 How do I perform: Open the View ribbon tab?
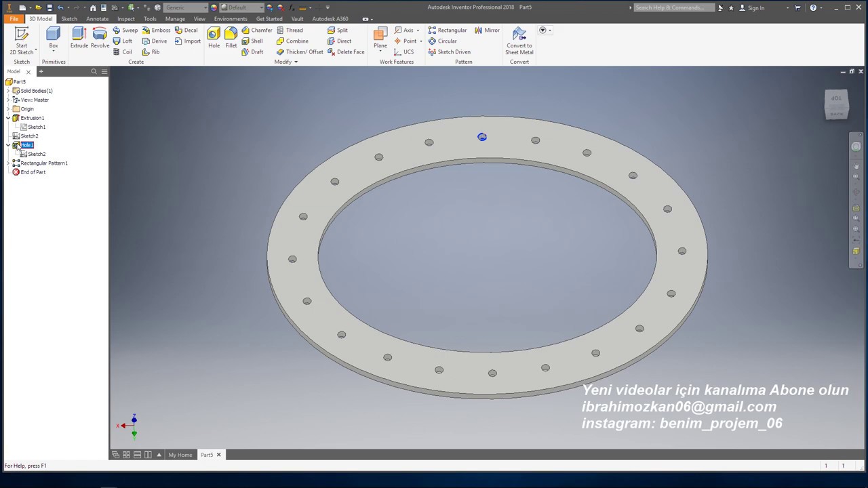click(x=199, y=19)
